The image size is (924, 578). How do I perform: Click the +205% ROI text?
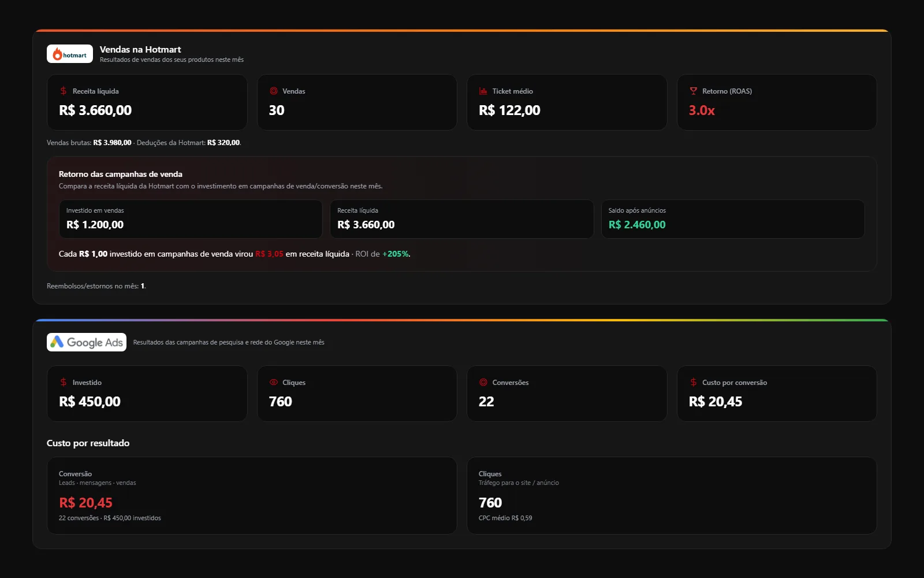point(396,254)
